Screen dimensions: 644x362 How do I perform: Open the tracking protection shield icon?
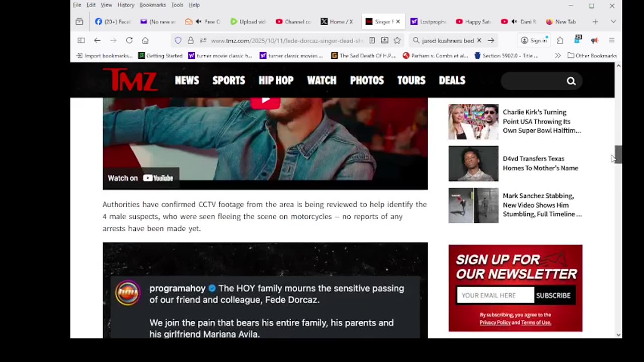coord(178,40)
